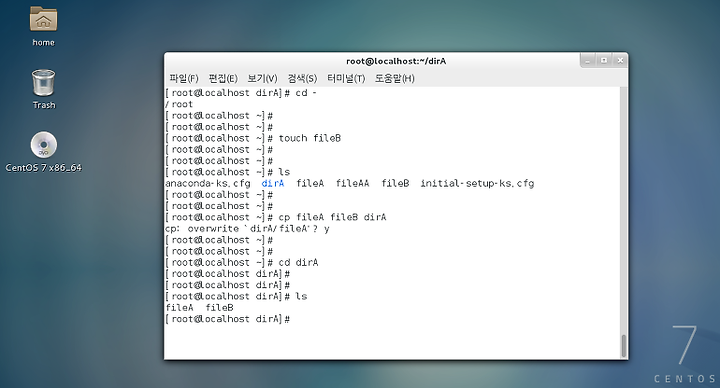Open the 도움말(H) menu
Viewport: 720px width, 388px height.
(x=394, y=79)
